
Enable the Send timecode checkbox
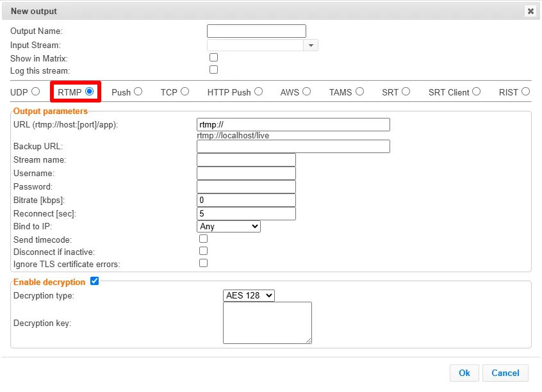[x=204, y=239]
